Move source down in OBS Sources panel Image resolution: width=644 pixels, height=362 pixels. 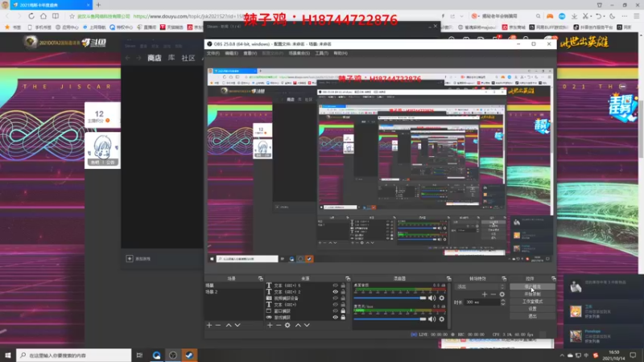click(x=307, y=325)
